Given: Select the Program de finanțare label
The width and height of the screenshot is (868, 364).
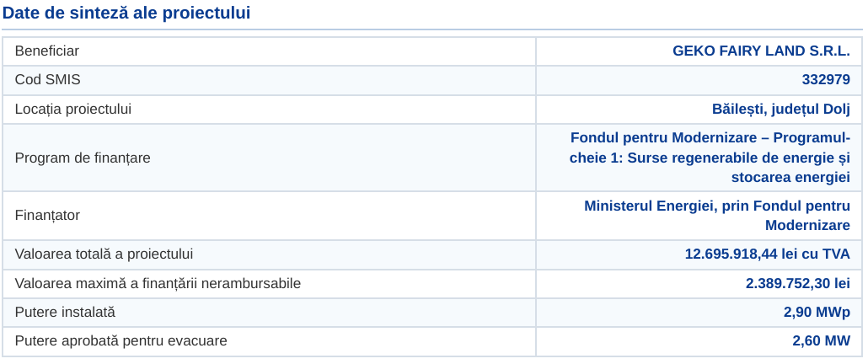Looking at the screenshot, I should (83, 158).
